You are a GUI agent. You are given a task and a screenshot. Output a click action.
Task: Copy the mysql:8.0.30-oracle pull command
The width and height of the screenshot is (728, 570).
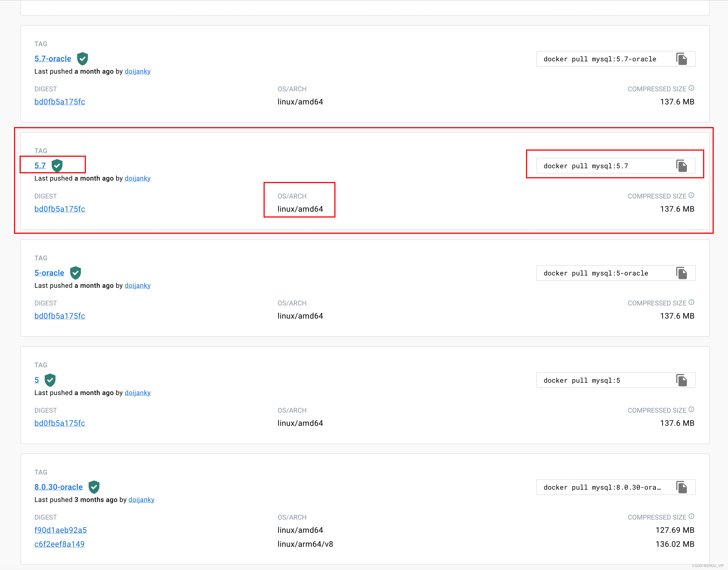point(681,487)
